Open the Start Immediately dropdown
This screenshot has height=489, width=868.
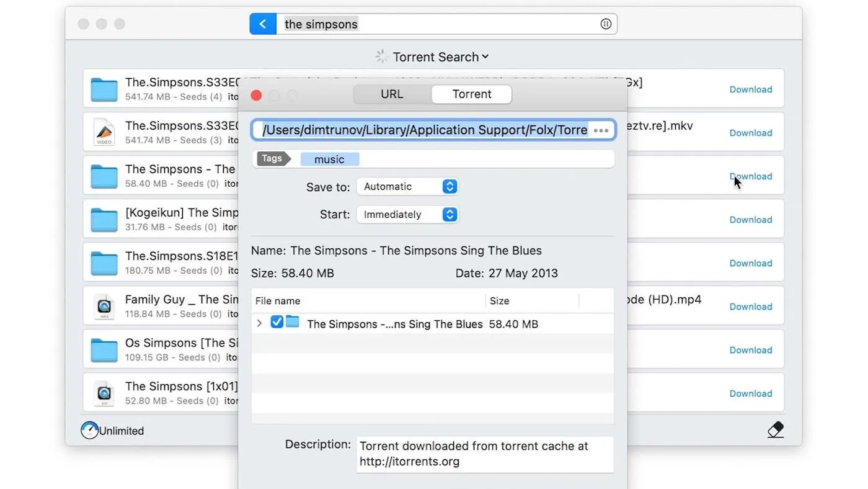(407, 215)
